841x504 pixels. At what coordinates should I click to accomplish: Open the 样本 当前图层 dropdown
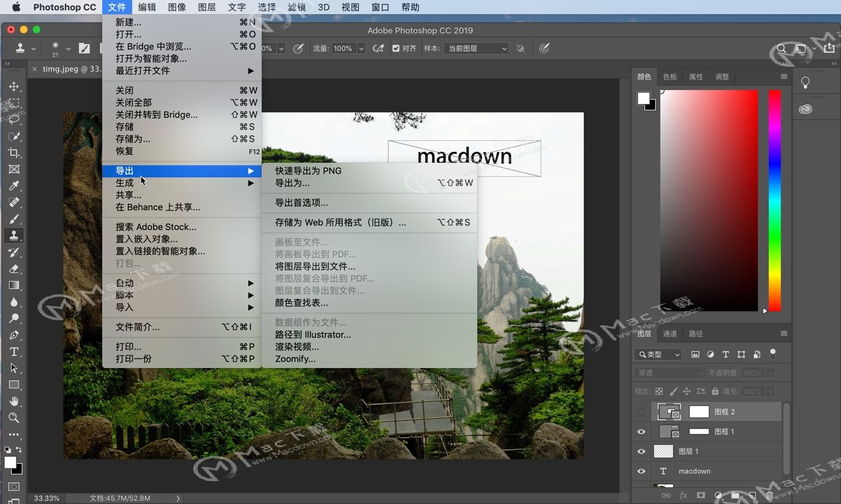(477, 48)
